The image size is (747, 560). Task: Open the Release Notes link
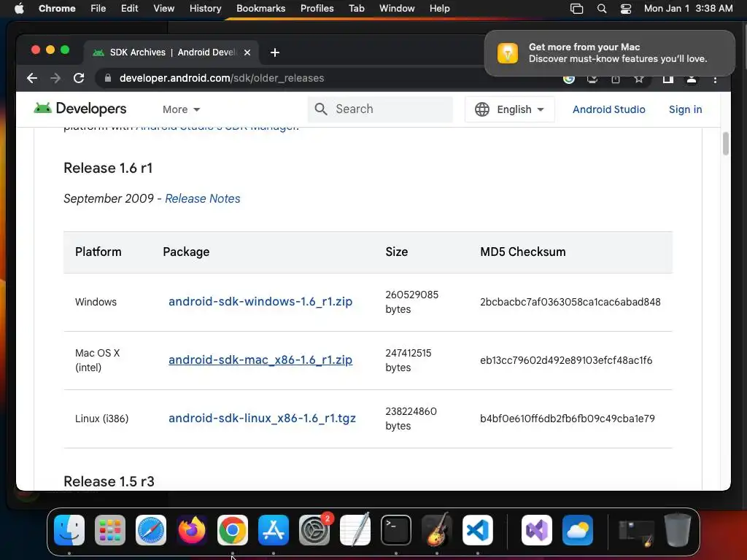tap(203, 198)
